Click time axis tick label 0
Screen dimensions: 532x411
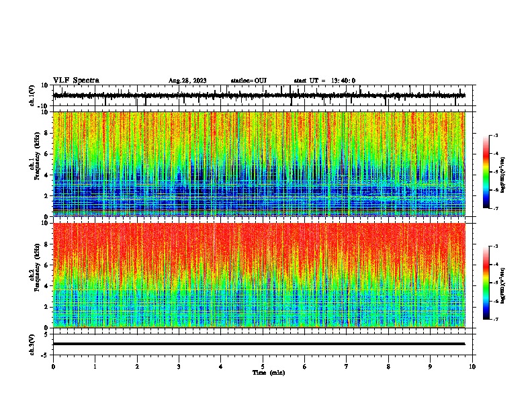tap(53, 367)
